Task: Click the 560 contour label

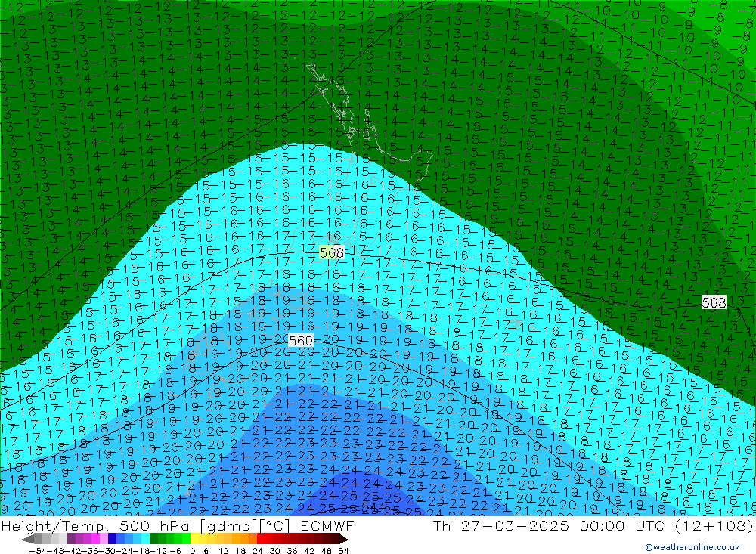Action: [x=300, y=341]
